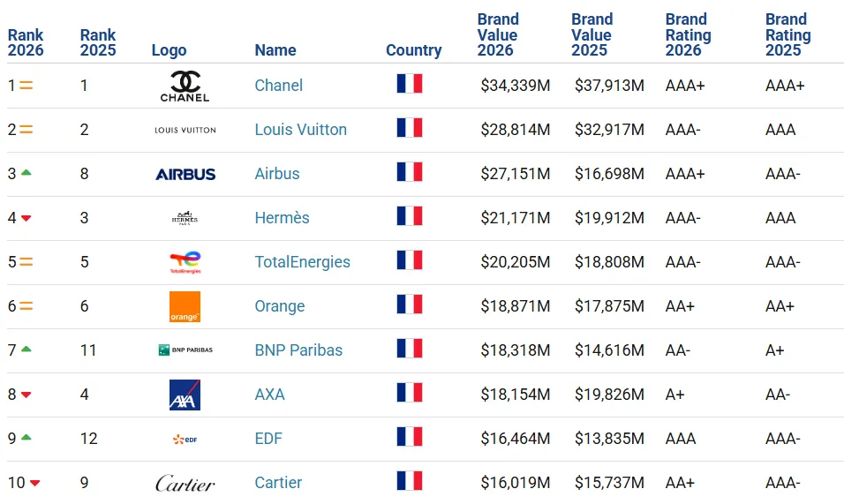Screen dimensions: 844x504
Task: Sort by the Rank 2026 column header
Action: click(x=26, y=42)
